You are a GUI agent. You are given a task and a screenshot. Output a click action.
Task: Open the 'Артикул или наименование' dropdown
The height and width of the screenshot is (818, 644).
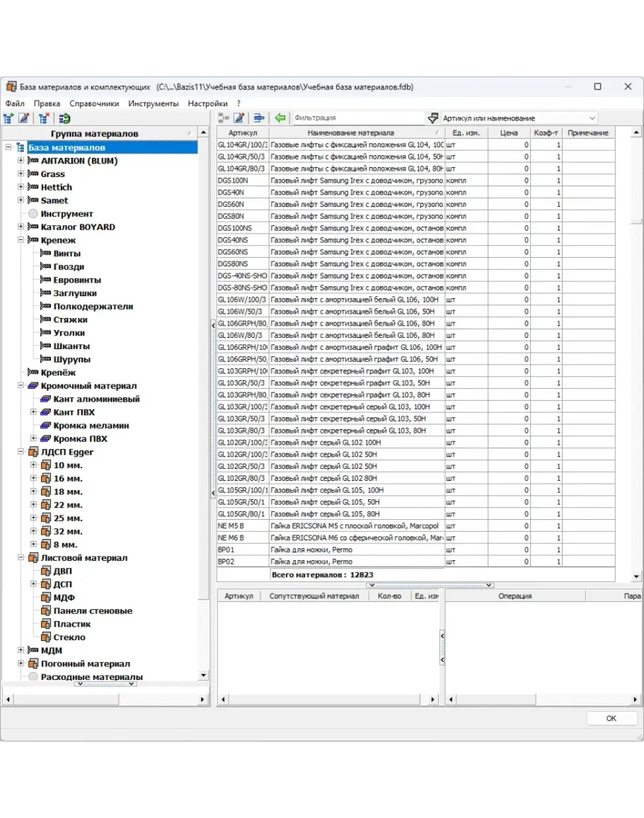click(592, 118)
